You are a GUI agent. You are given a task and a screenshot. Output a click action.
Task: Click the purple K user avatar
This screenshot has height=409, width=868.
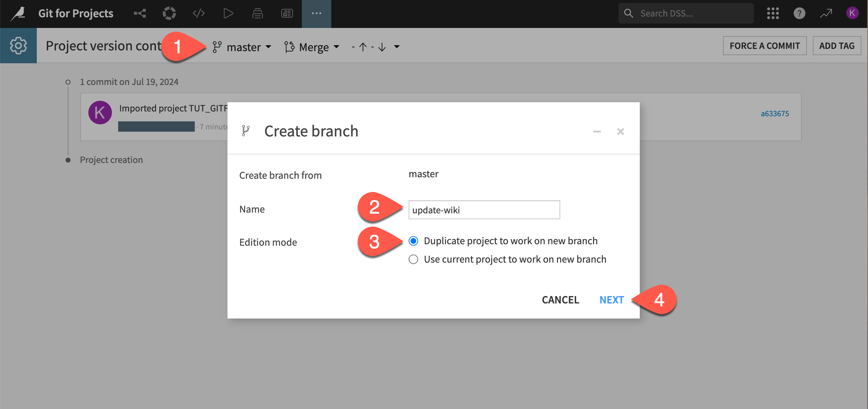(x=852, y=13)
